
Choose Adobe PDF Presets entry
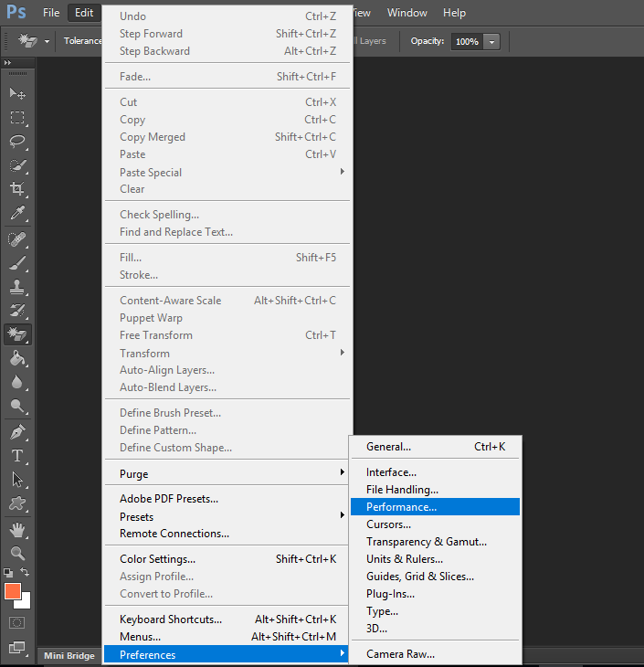coord(227,499)
